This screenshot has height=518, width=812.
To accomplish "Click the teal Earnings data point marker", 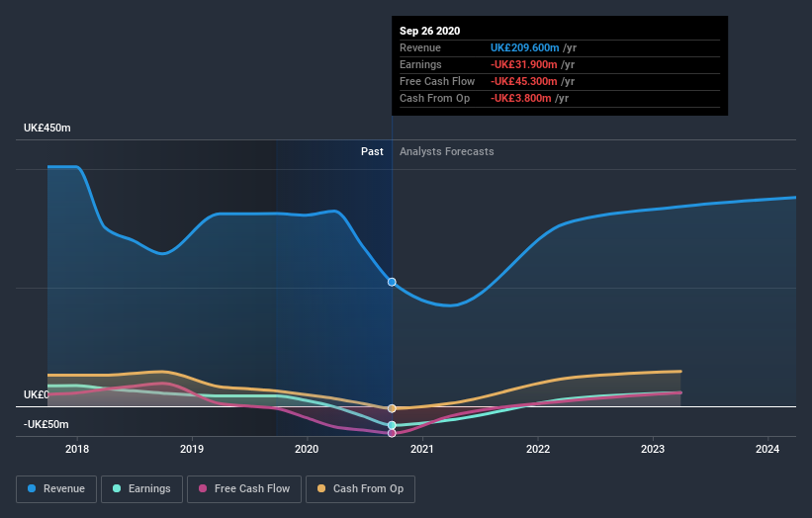I will point(392,425).
